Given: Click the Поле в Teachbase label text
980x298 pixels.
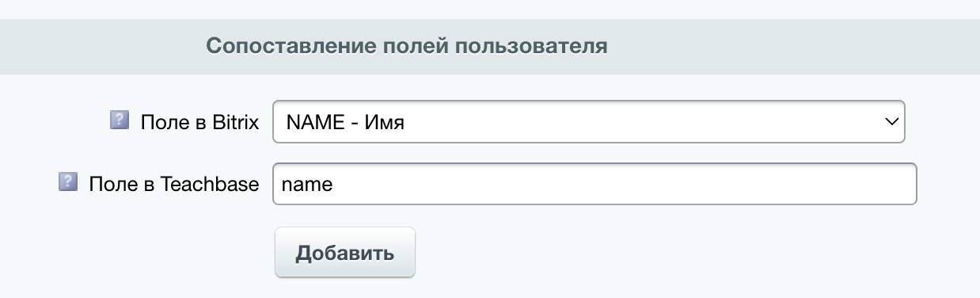Looking at the screenshot, I should click(x=174, y=184).
